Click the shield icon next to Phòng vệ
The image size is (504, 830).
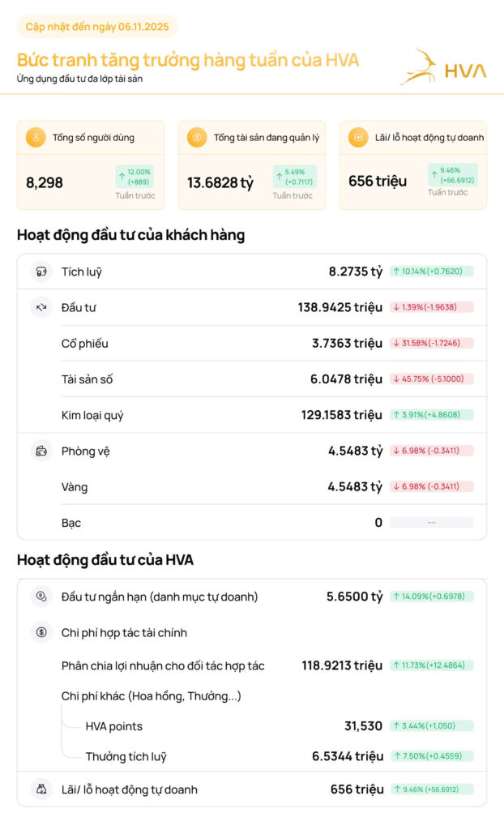tap(41, 451)
